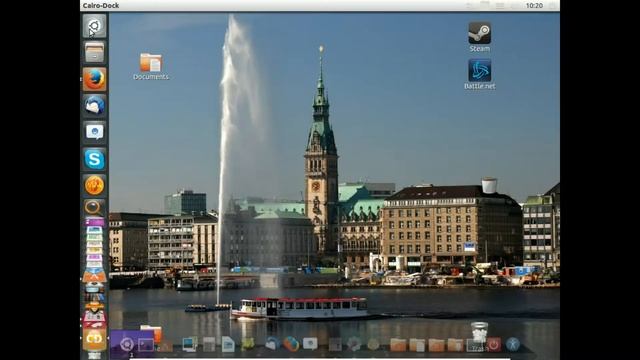Open the gear settings icon in Cairo-Dock

(354, 344)
